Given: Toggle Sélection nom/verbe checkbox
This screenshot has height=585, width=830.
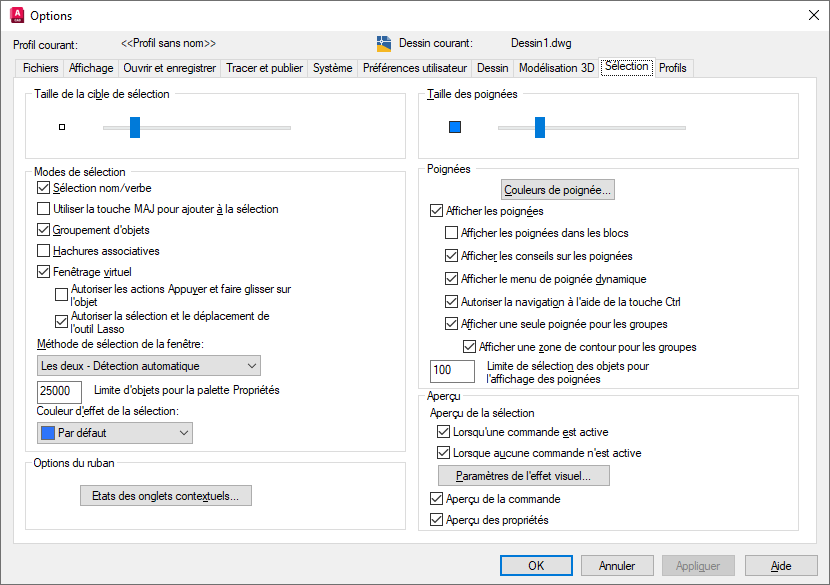Looking at the screenshot, I should [43, 188].
